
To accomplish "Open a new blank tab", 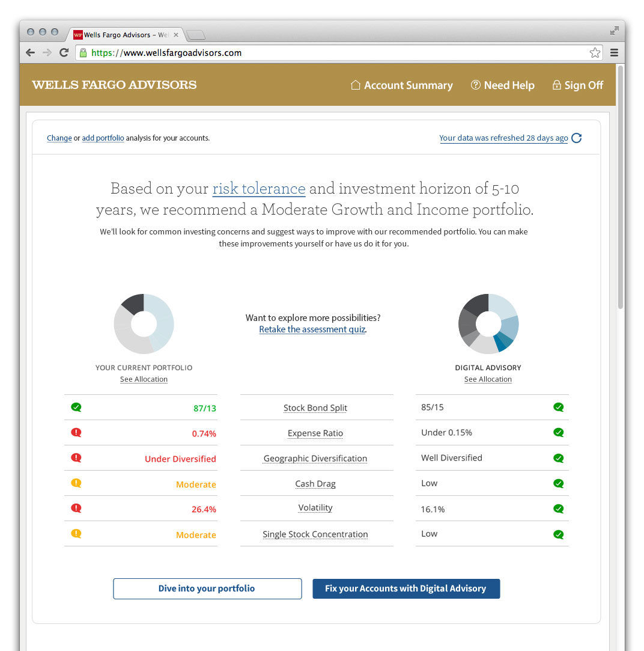I will (196, 35).
